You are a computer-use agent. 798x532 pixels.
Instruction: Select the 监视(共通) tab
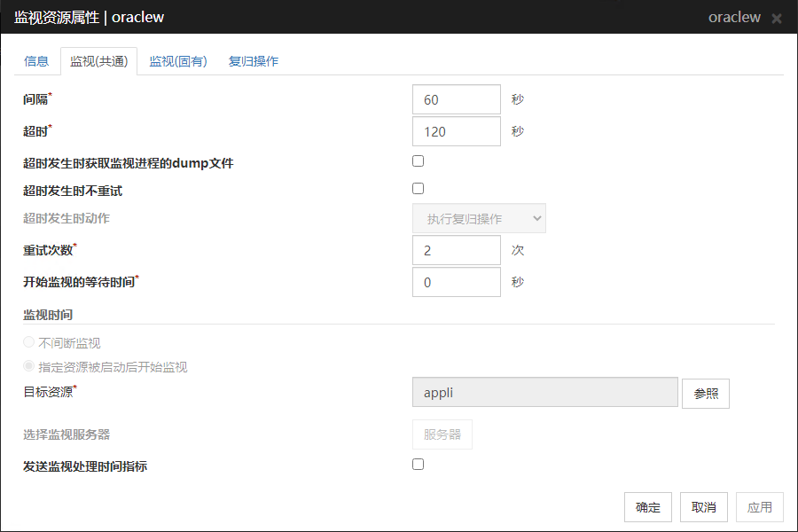coord(98,61)
